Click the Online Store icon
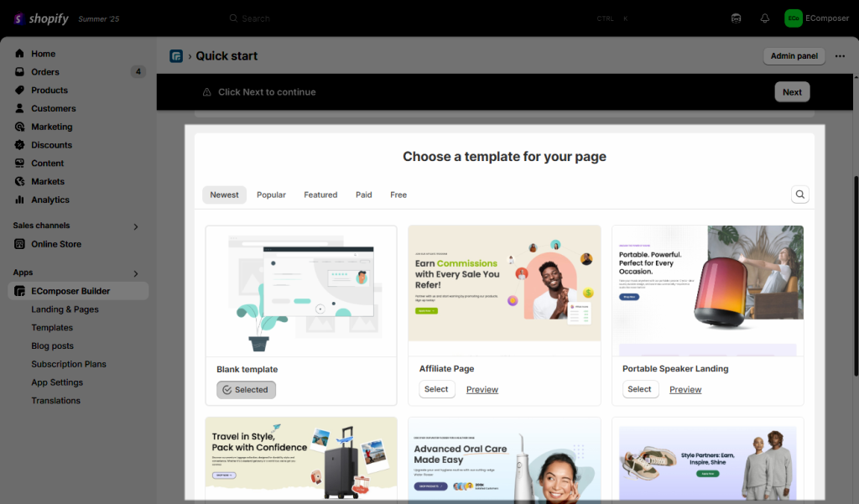 tap(20, 244)
